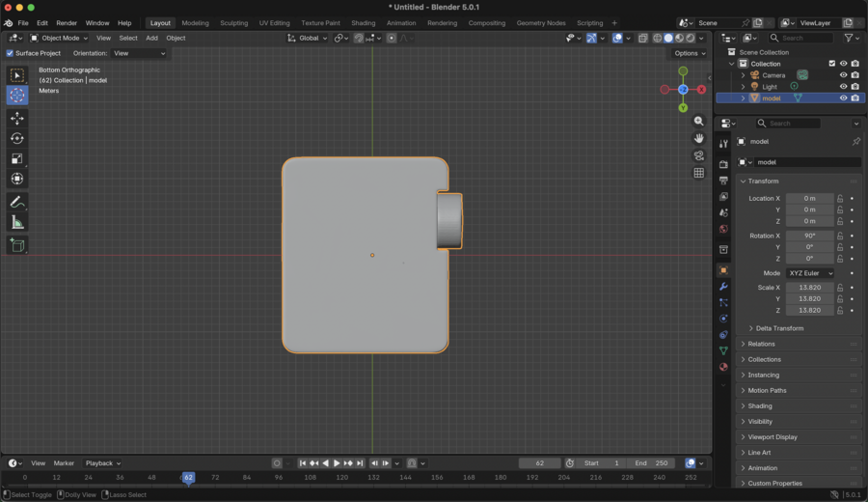Select the Move tool in toolbar
868x502 pixels.
click(17, 118)
